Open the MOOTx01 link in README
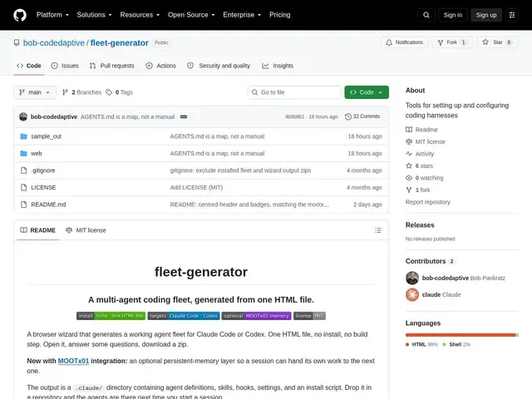Screen dimensions: 532x399 73,361
